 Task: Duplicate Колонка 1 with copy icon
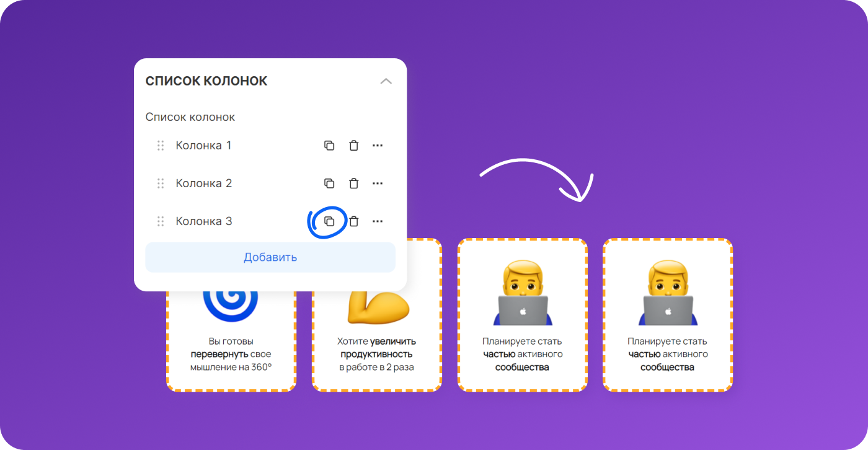click(x=329, y=146)
